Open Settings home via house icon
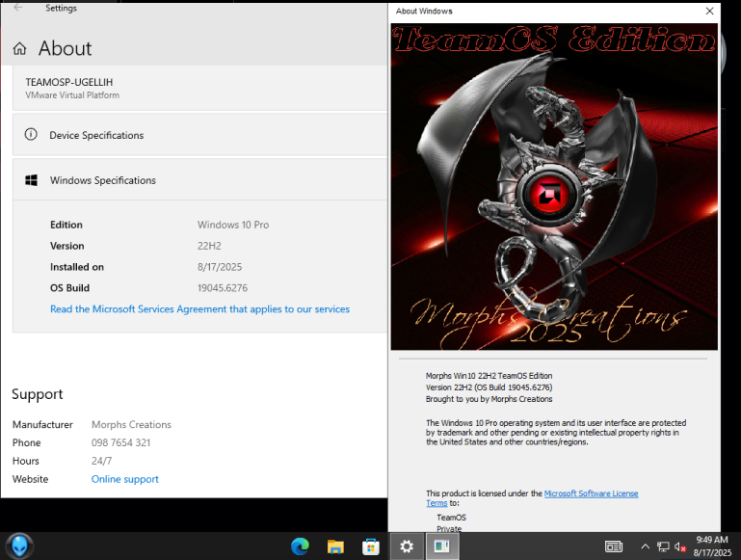 point(20,49)
